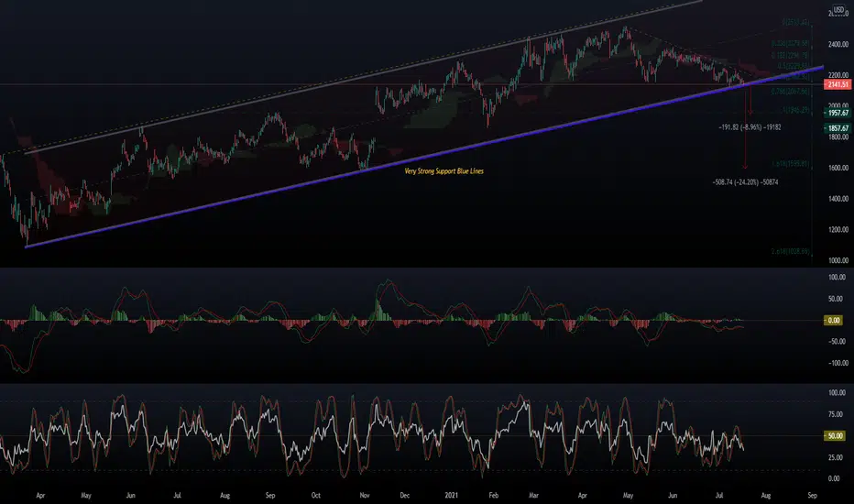Click the 25.00 oscillator axis label
The height and width of the screenshot is (504, 854).
[x=835, y=457]
